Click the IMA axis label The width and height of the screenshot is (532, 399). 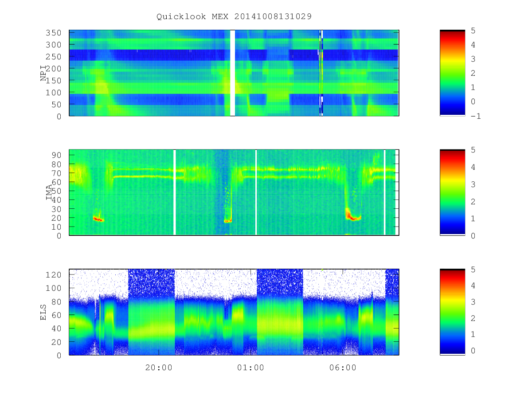[49, 192]
